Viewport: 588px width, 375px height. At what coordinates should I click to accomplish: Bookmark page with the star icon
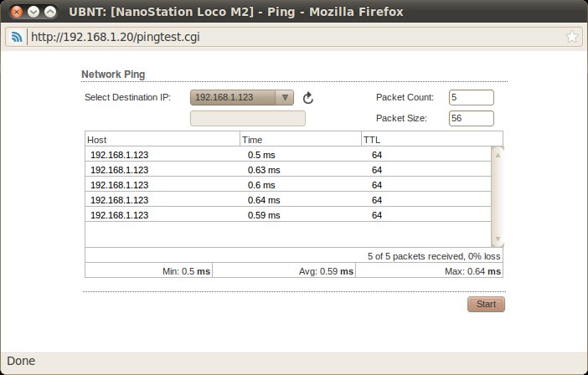572,37
